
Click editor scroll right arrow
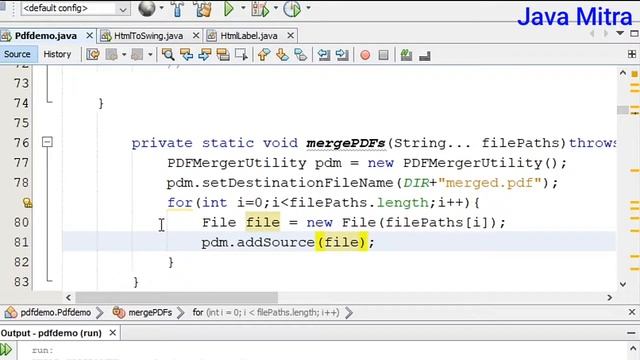(609, 298)
